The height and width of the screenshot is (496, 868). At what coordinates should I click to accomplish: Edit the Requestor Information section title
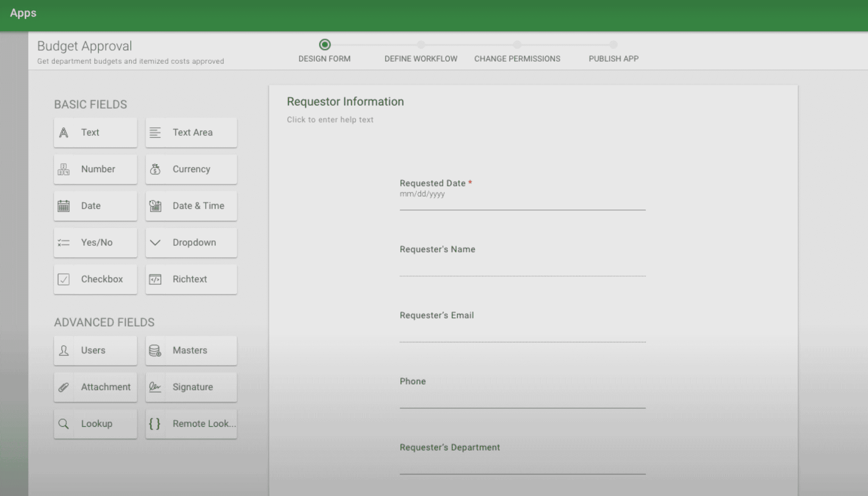click(345, 102)
